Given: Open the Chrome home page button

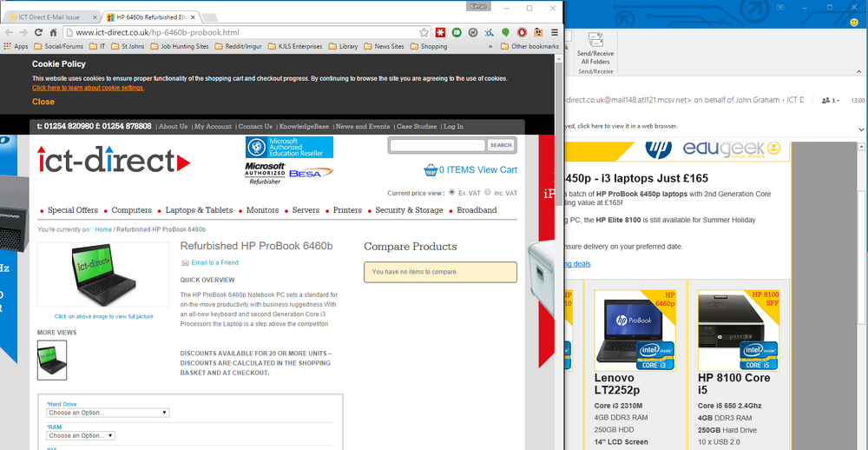Looking at the screenshot, I should pos(53,33).
